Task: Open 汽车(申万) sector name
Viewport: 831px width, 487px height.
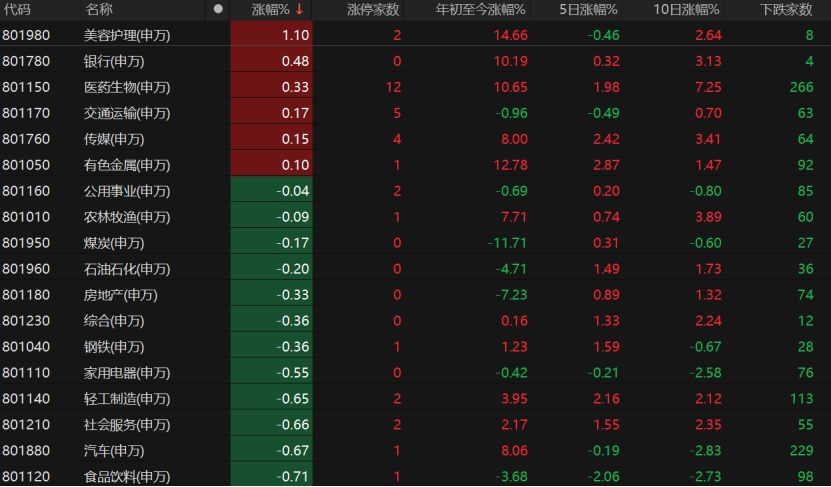Action: point(113,450)
